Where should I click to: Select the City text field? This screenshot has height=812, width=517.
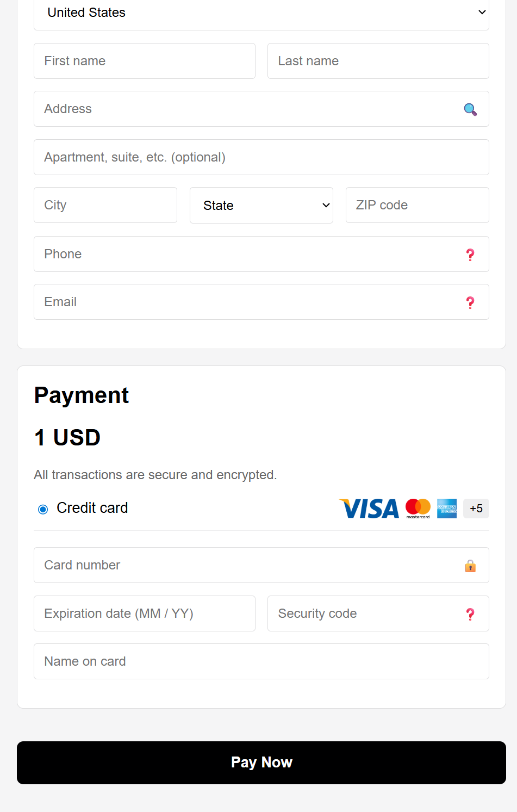coord(105,205)
